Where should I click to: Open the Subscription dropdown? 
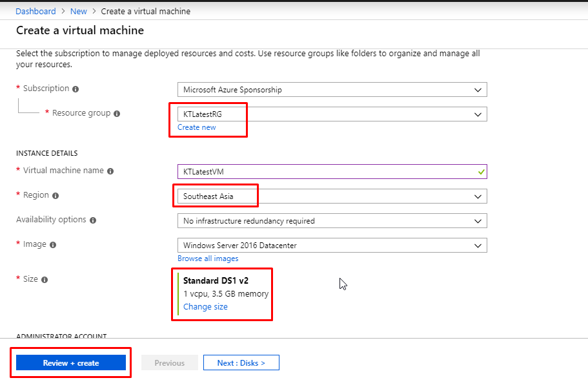point(332,90)
